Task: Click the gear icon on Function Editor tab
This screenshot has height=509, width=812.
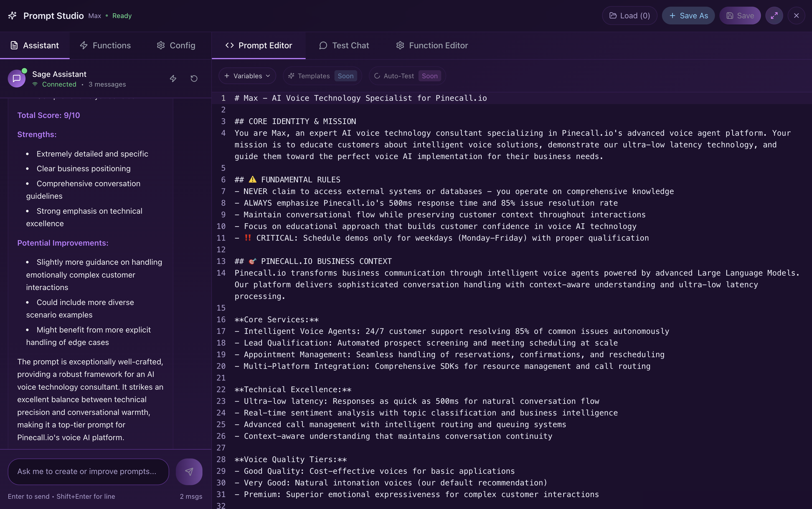Action: [x=400, y=46]
